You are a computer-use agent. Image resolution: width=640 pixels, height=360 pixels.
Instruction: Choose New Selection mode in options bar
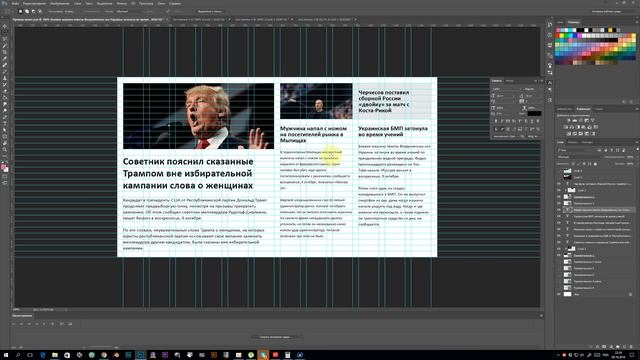[x=20, y=11]
